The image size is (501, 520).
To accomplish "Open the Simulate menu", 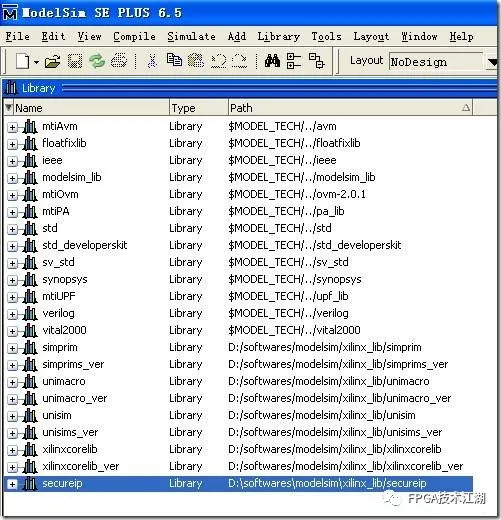I will [191, 36].
